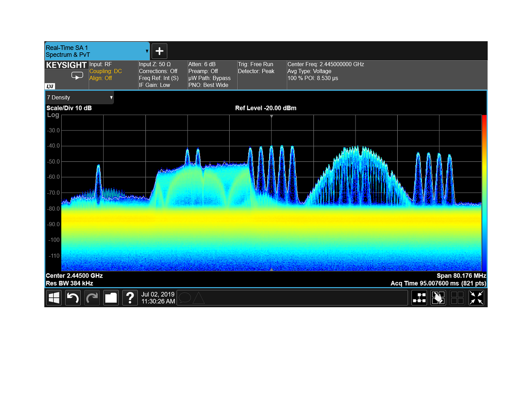Expand the Real-Time SA 1 mode dropdown
The width and height of the screenshot is (532, 399).
click(147, 51)
